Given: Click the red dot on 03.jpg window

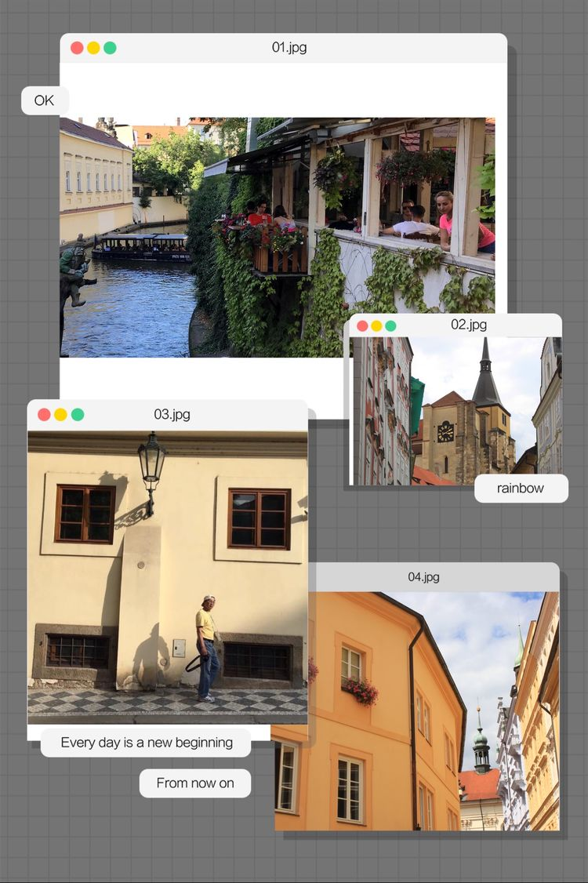Looking at the screenshot, I should coord(44,415).
